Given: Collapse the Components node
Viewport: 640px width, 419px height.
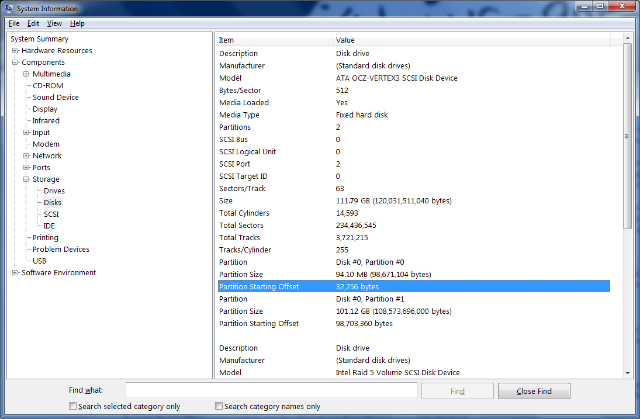Looking at the screenshot, I should pos(15,62).
